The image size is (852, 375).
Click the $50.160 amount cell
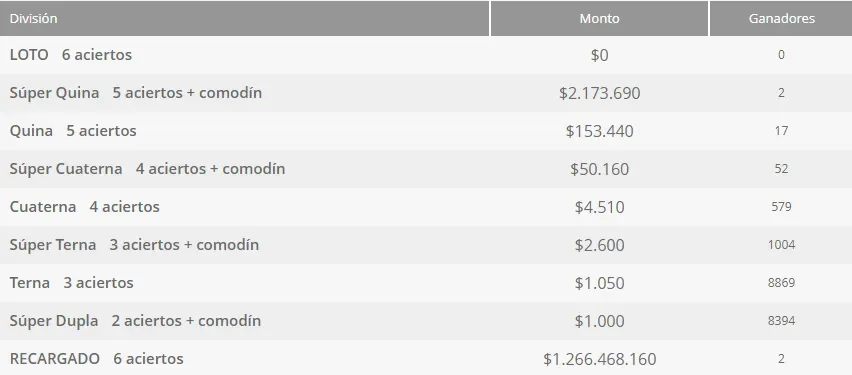click(x=599, y=169)
